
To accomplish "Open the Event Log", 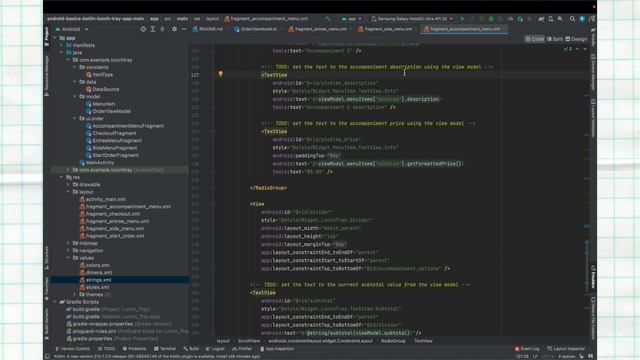I will click(527, 349).
